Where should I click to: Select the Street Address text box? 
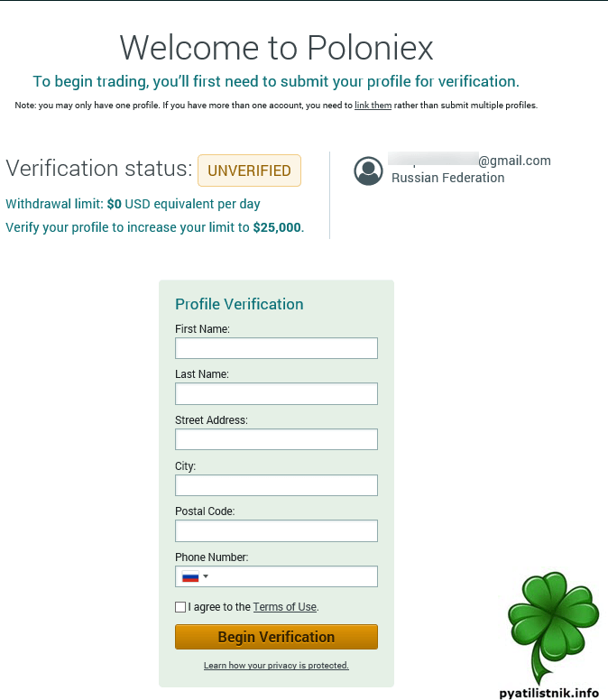click(x=276, y=439)
